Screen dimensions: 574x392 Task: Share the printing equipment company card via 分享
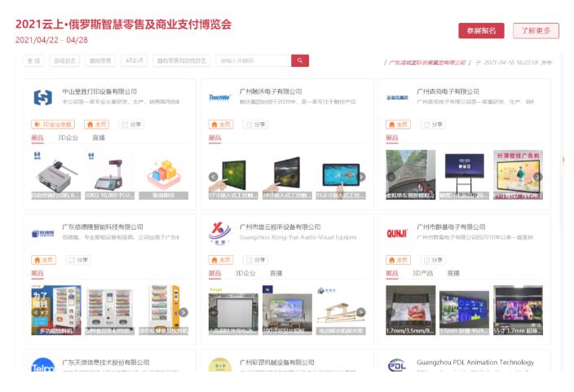(131, 125)
